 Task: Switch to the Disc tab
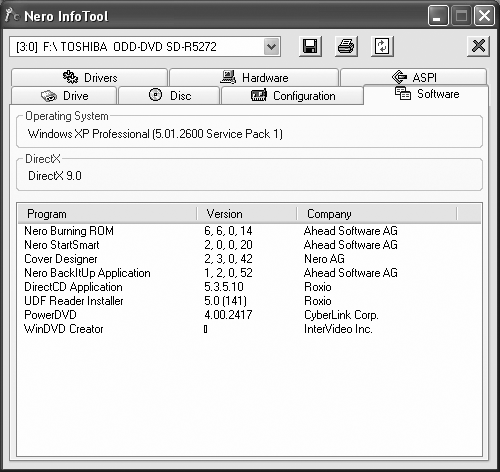[169, 96]
